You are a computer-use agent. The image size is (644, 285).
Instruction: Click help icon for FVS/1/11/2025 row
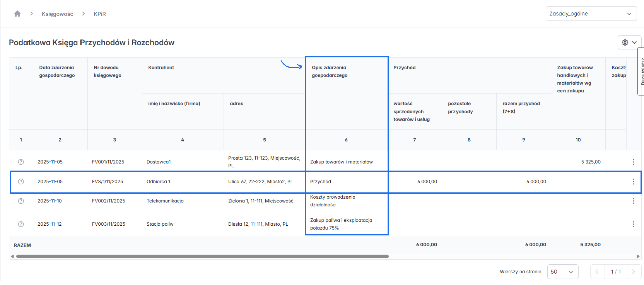tap(21, 182)
